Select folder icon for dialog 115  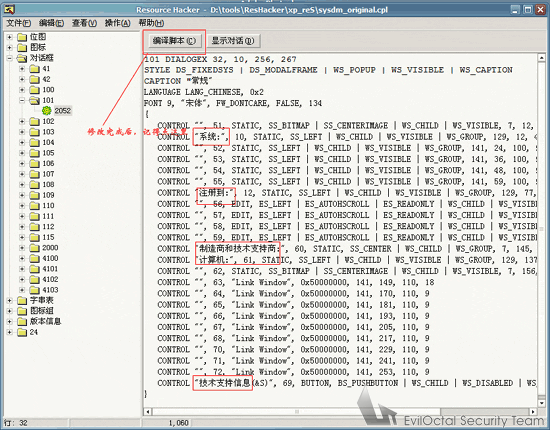(34, 237)
